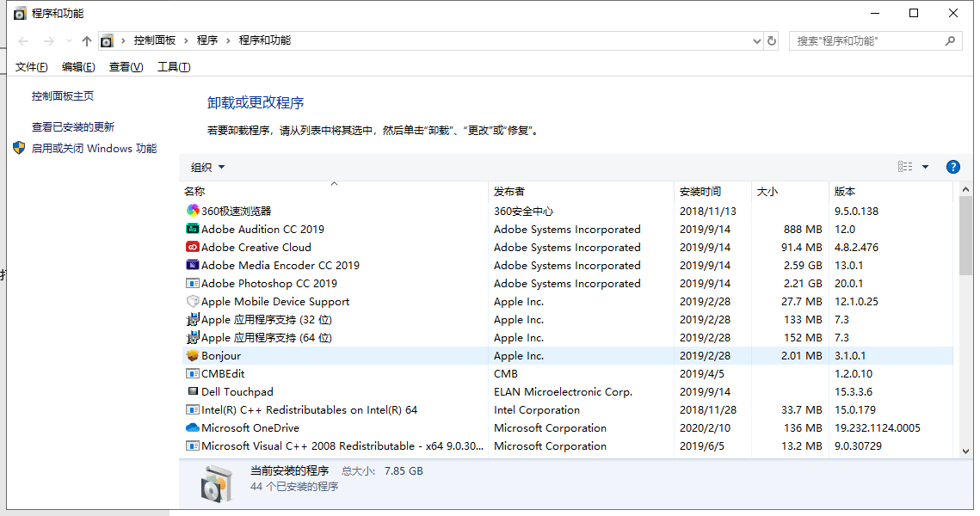Open the 组织 dropdown menu

[x=207, y=167]
